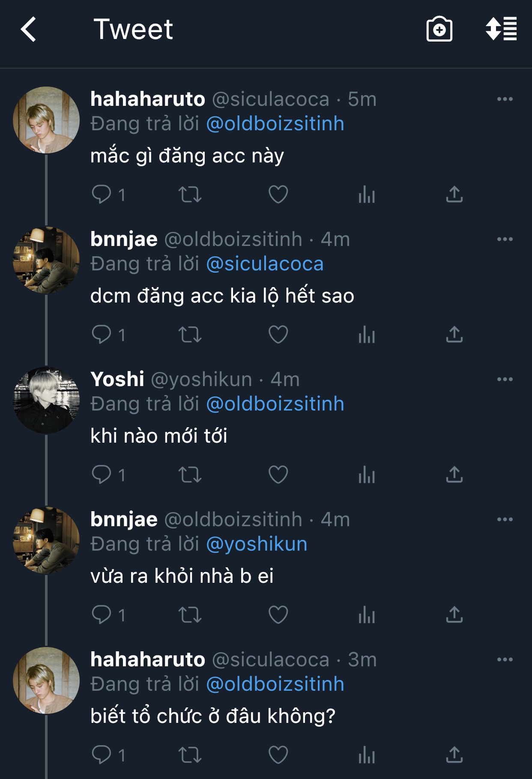The width and height of the screenshot is (532, 779).
Task: Open the @yoshikun mention link
Action: pos(257,544)
